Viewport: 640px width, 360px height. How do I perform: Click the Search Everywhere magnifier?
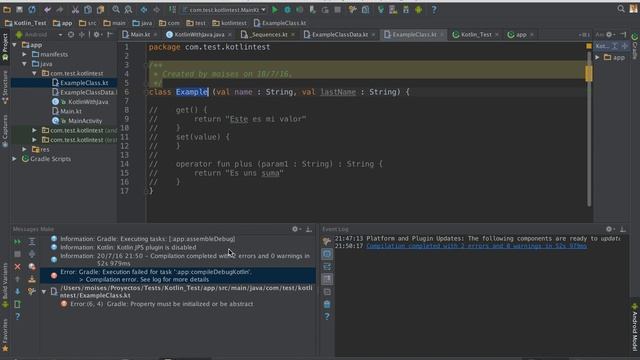621,9
